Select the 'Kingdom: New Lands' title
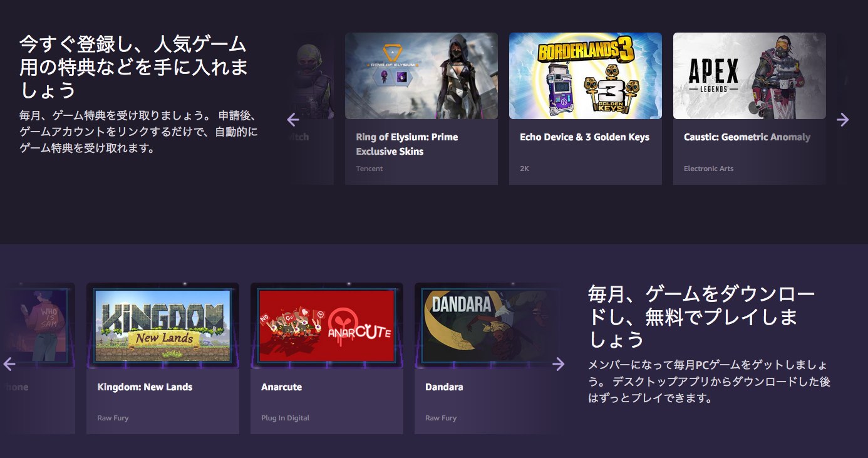The width and height of the screenshot is (868, 458). [145, 387]
